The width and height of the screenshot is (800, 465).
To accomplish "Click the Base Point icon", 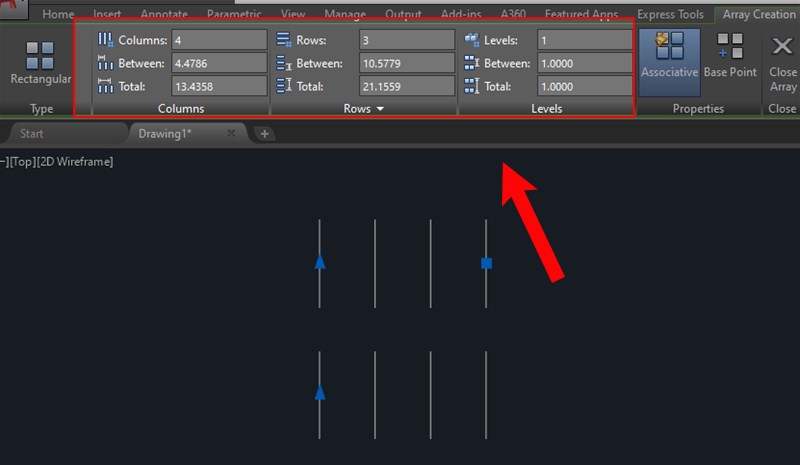I will click(730, 45).
